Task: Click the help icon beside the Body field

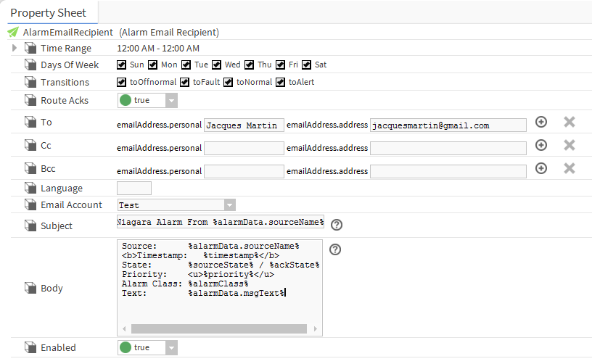Action: [x=335, y=249]
